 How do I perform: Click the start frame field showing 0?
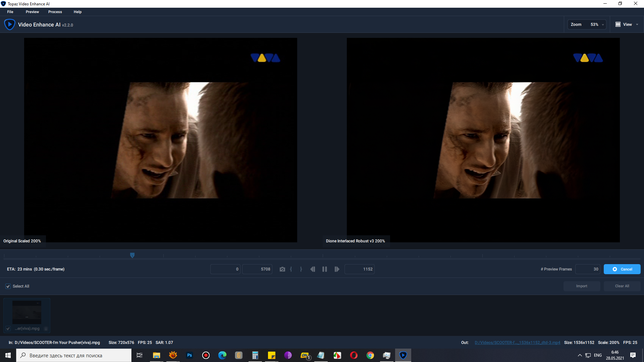[225, 269]
